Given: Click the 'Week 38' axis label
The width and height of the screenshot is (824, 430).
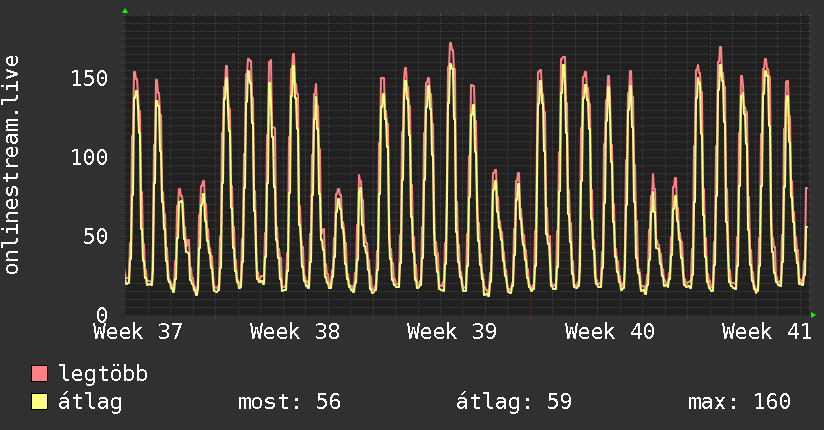Looking at the screenshot, I should tap(295, 332).
